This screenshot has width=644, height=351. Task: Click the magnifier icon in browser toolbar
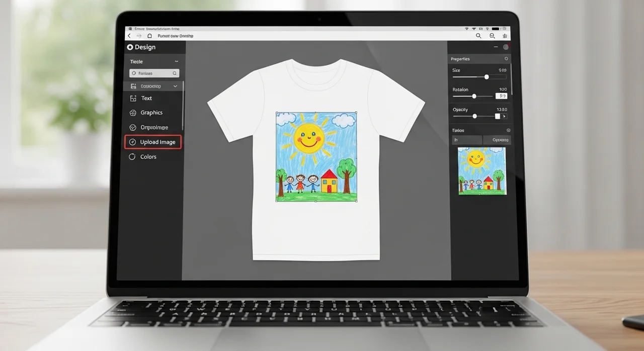coord(478,36)
